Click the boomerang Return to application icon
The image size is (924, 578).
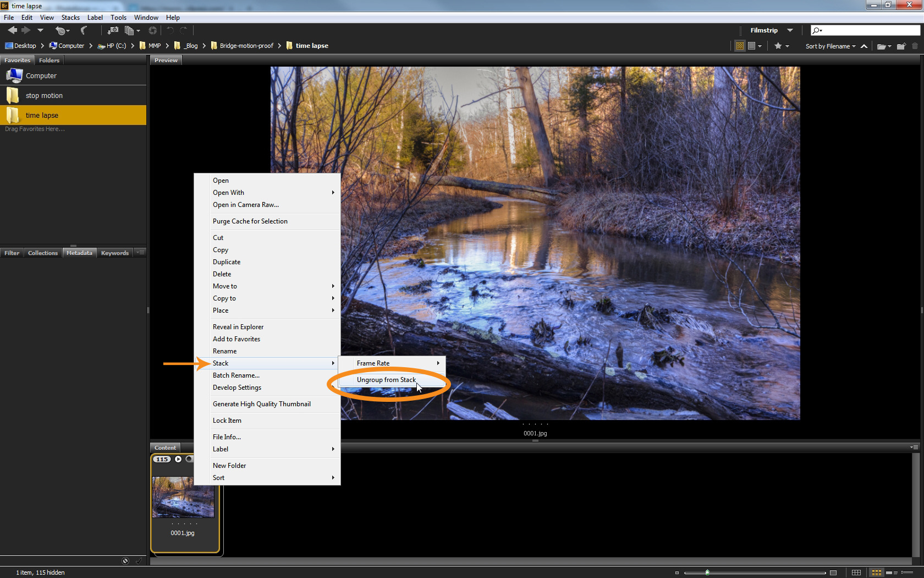click(84, 30)
